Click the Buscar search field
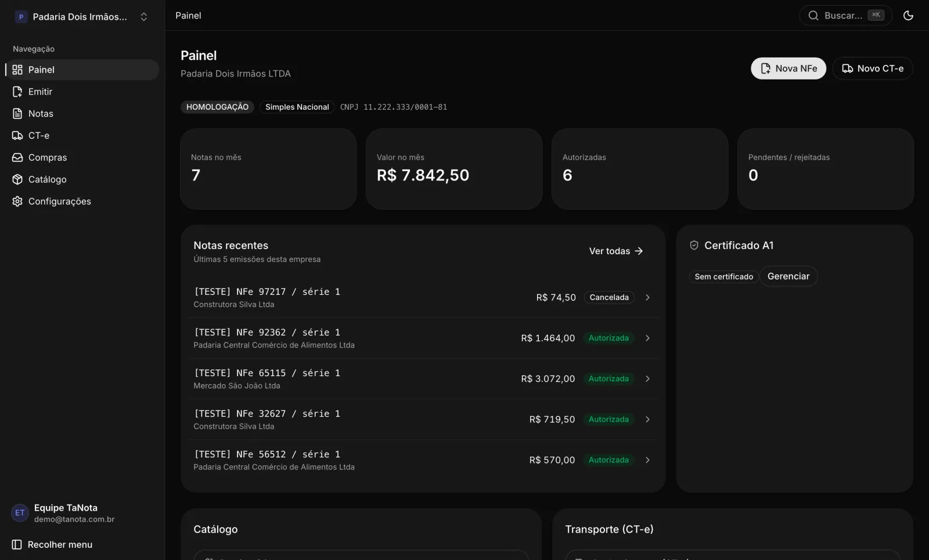Viewport: 929px width, 560px height. coord(846,16)
